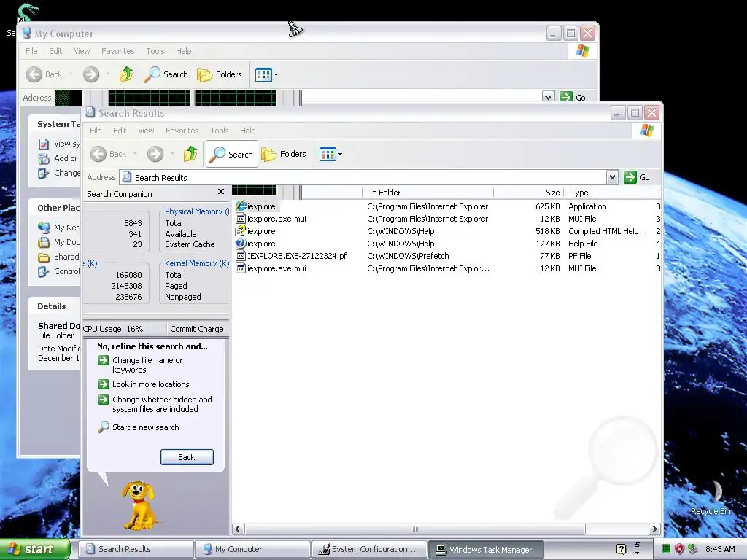Click Up folder icon in My Computer toolbar

click(126, 74)
